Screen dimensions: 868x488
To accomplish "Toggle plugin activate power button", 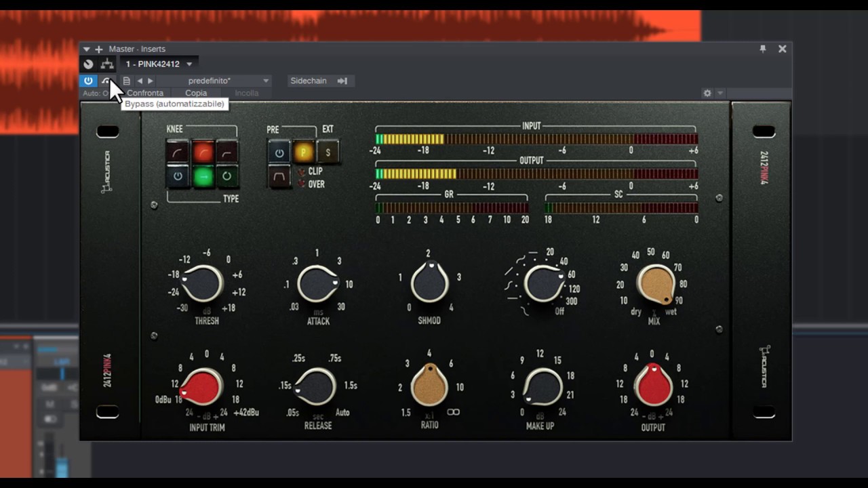I will click(x=88, y=81).
